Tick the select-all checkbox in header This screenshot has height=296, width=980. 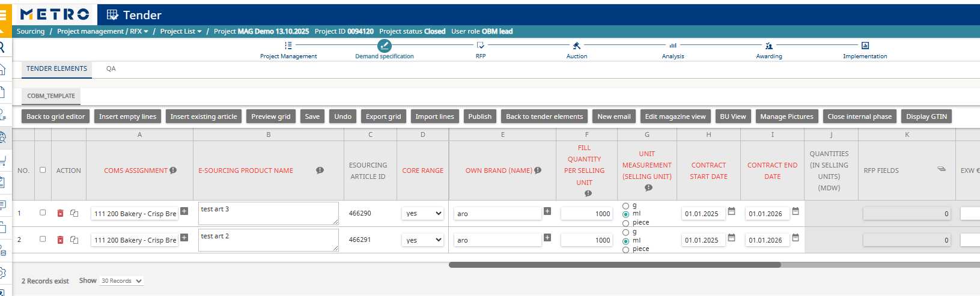coord(43,170)
